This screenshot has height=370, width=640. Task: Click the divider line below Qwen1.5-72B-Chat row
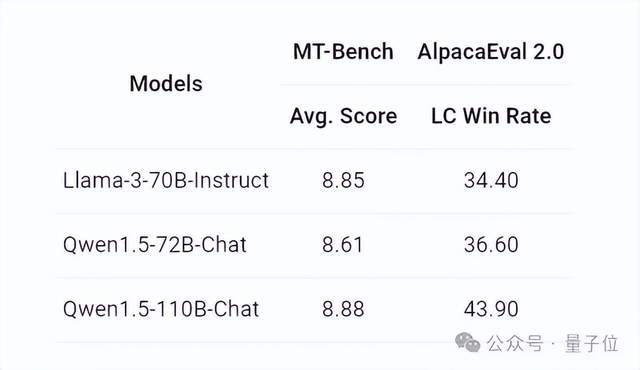[x=315, y=277]
